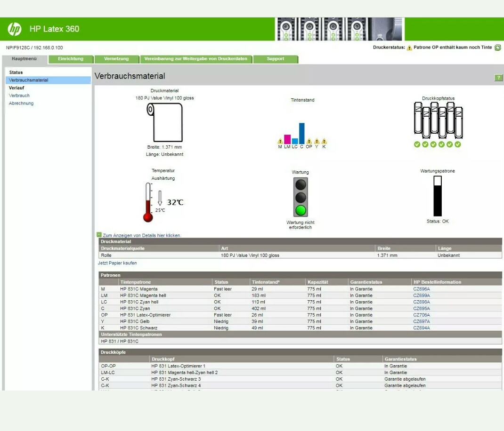Click the printhead status illustration
Image resolution: width=504 pixels, height=431 pixels.
[438, 120]
